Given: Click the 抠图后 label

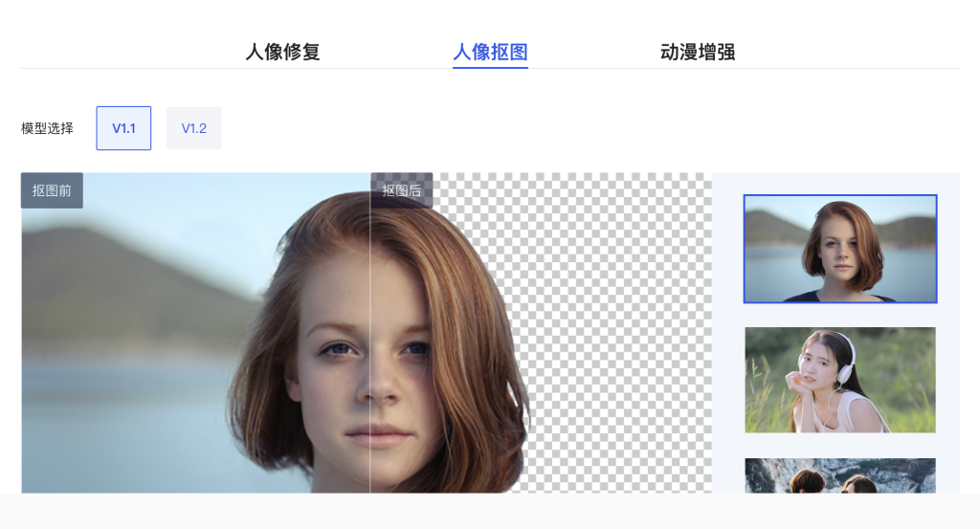Looking at the screenshot, I should [x=401, y=190].
